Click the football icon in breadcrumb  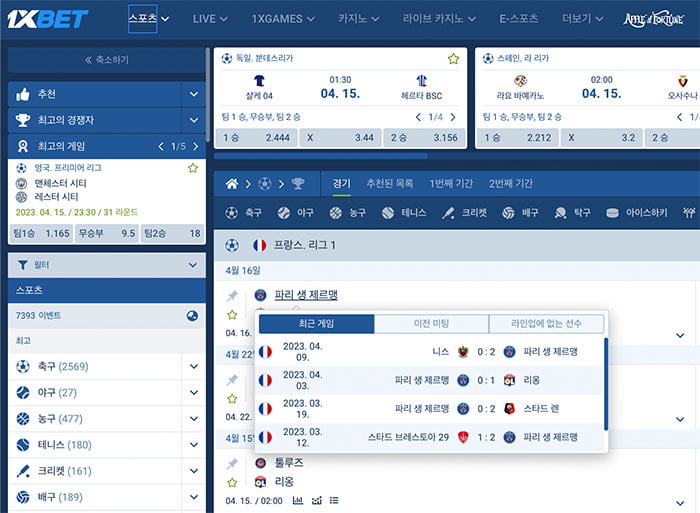[x=265, y=184]
